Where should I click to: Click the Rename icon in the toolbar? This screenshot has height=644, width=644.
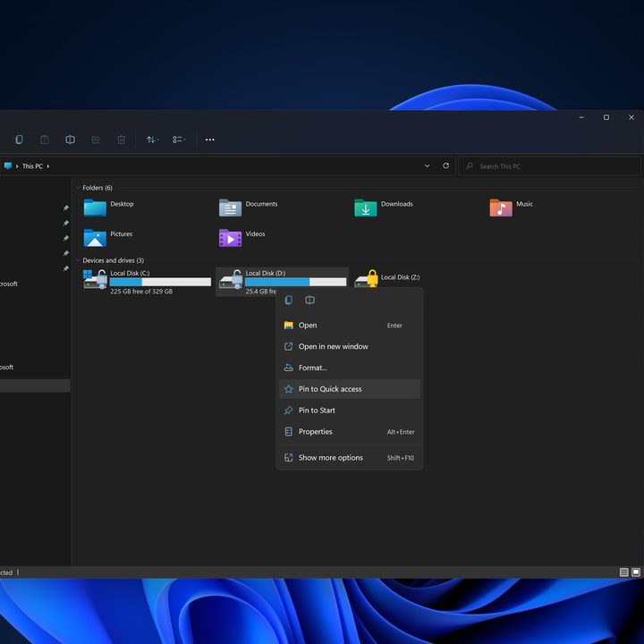[x=71, y=140]
